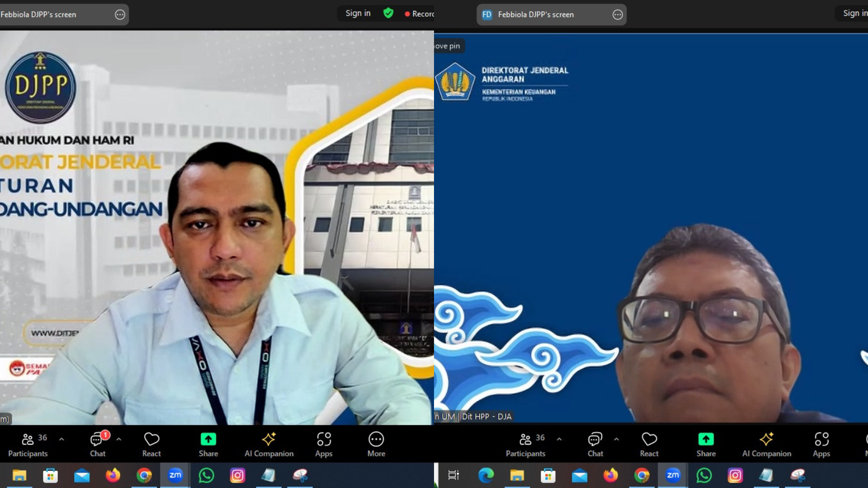Viewport: 868px width, 488px height.
Task: Click React heart in right Zoom window
Action: tap(649, 445)
